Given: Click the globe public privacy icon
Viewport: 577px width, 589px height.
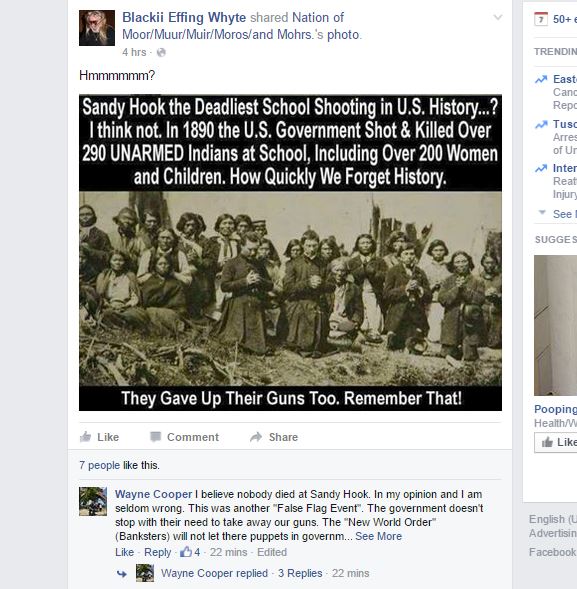Looking at the screenshot, I should pos(161,52).
